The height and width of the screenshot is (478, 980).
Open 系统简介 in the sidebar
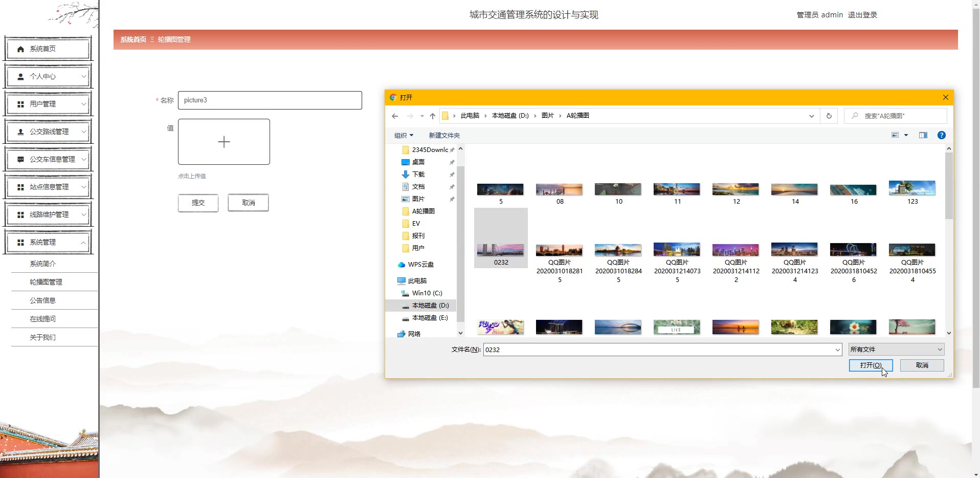[x=43, y=264]
